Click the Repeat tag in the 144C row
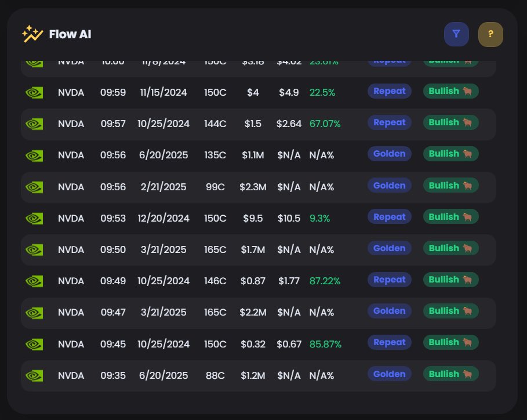527x420 pixels. (x=390, y=122)
